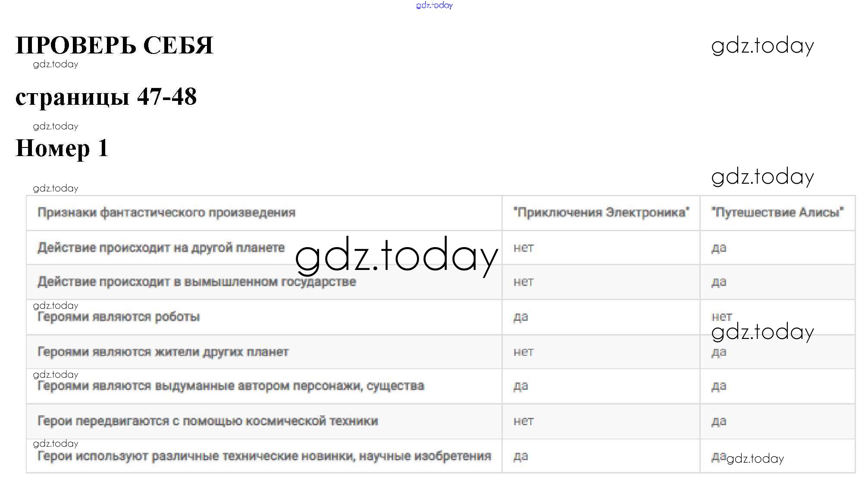Click the largest gdz.today watermark over the table
The image size is (868, 489).
[x=396, y=256]
